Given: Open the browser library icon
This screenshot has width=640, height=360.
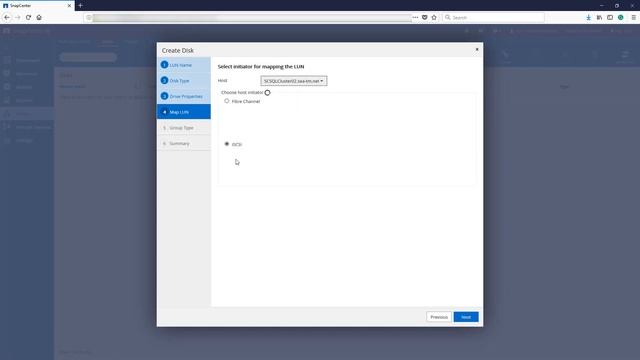Looking at the screenshot, I should [599, 18].
